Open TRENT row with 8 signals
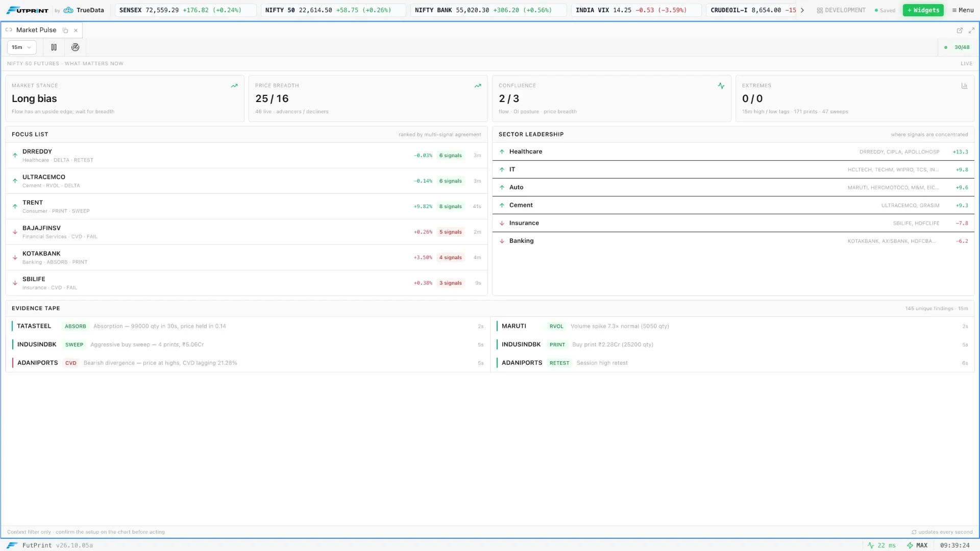The width and height of the screenshot is (980, 551). tap(247, 207)
